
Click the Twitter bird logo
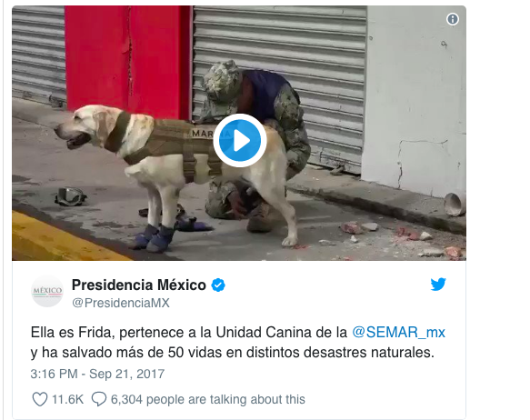click(438, 285)
